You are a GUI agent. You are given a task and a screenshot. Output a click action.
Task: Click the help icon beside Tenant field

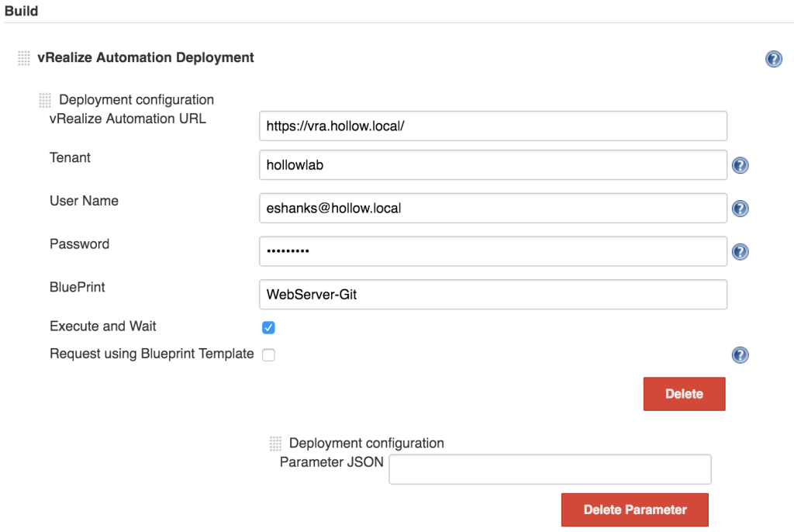tap(740, 165)
